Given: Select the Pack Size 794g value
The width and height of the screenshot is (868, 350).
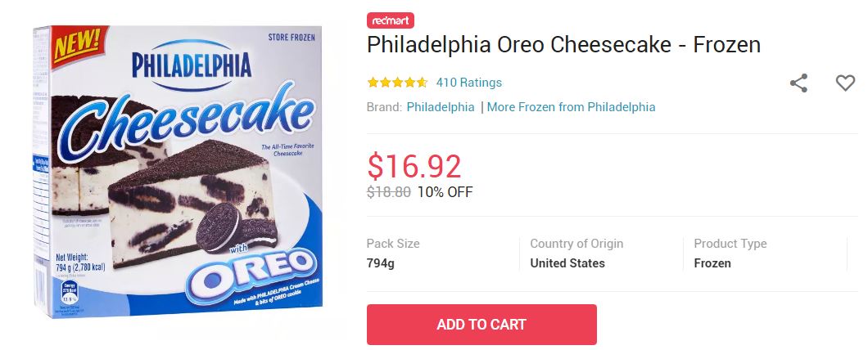Looking at the screenshot, I should pos(381,263).
